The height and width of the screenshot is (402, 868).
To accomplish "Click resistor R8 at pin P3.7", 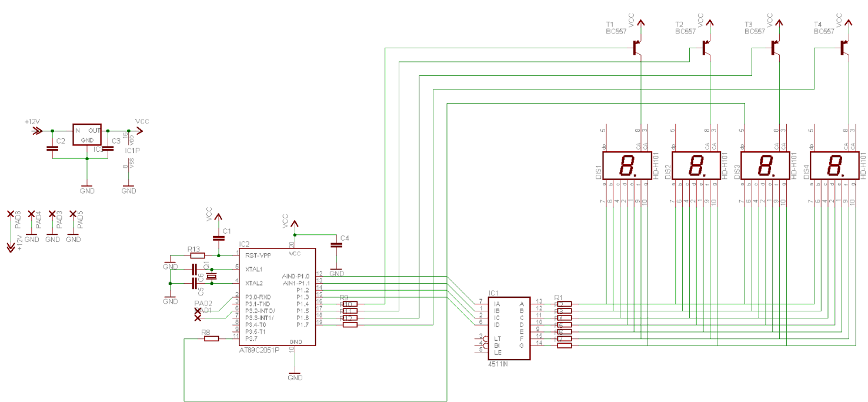I will 211,338.
